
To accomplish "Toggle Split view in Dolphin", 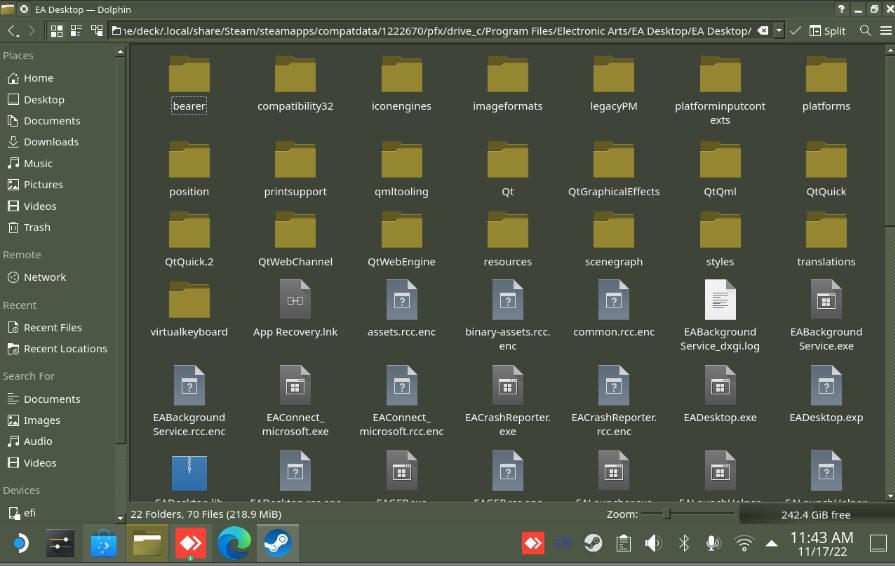I will pos(827,31).
